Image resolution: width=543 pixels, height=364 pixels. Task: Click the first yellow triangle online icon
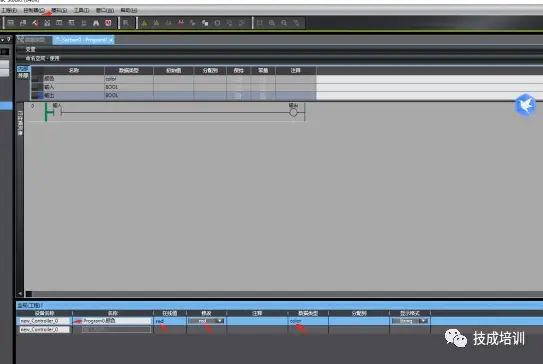click(144, 23)
